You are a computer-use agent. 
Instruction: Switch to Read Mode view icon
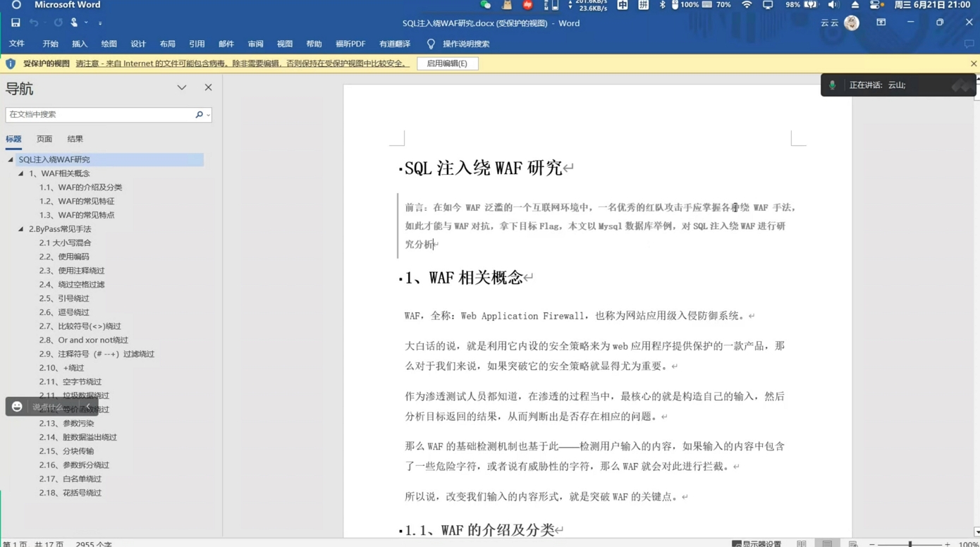[x=802, y=543]
